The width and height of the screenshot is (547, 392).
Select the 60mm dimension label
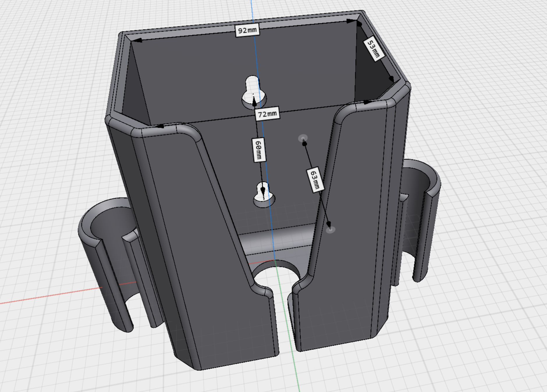click(x=258, y=149)
